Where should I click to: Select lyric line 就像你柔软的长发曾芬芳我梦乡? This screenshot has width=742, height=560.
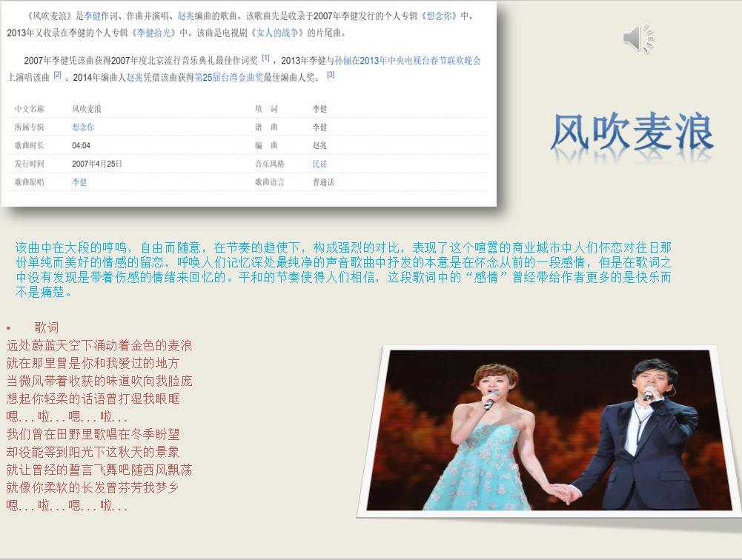pos(93,487)
